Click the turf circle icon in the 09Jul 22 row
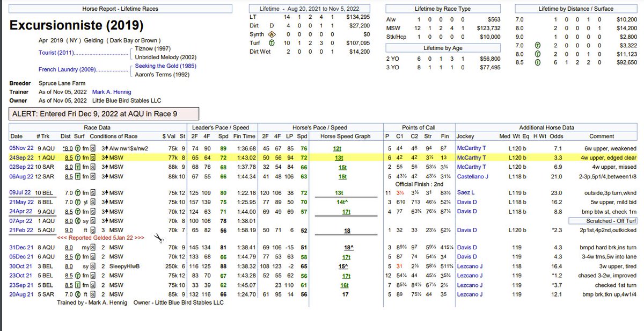The width and height of the screenshot is (644, 331). [x=78, y=193]
